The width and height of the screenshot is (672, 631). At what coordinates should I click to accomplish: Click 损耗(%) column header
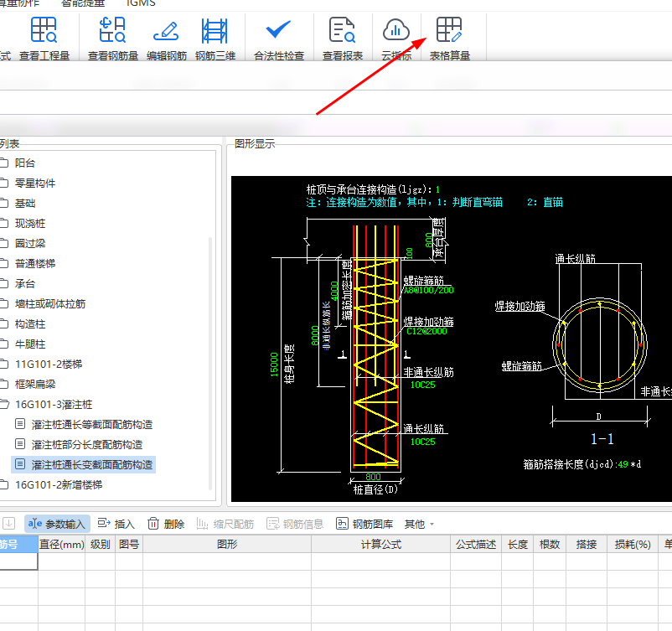click(633, 545)
